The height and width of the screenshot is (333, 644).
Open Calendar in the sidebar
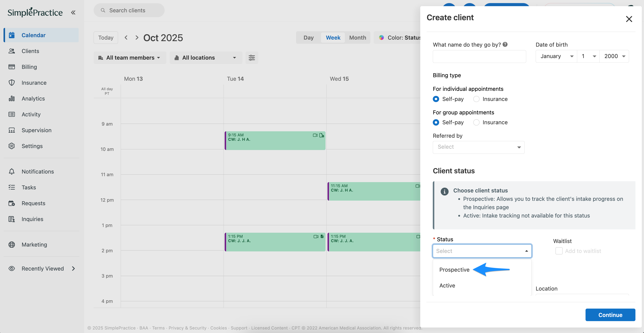pos(42,35)
